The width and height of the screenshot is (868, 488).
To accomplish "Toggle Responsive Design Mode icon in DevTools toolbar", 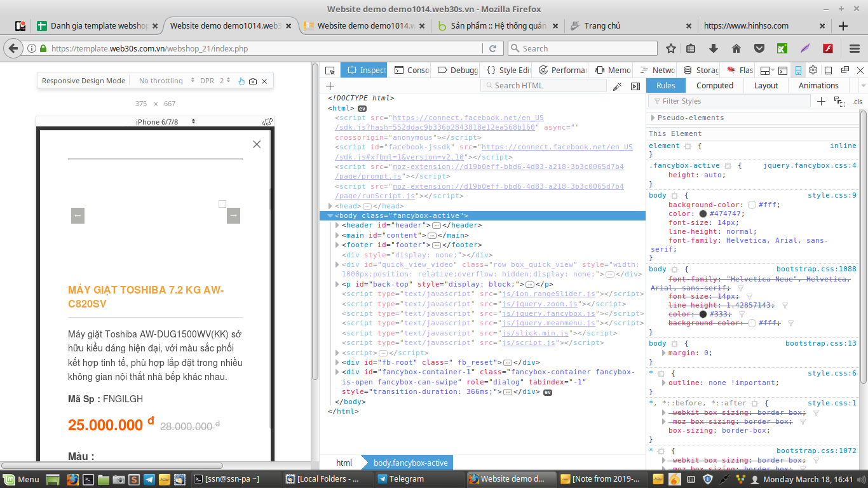I will [798, 70].
